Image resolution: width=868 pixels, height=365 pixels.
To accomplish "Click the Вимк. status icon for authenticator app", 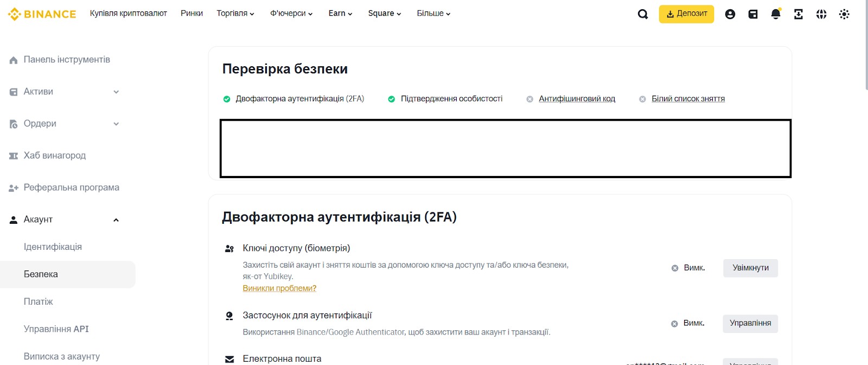I will tap(674, 324).
